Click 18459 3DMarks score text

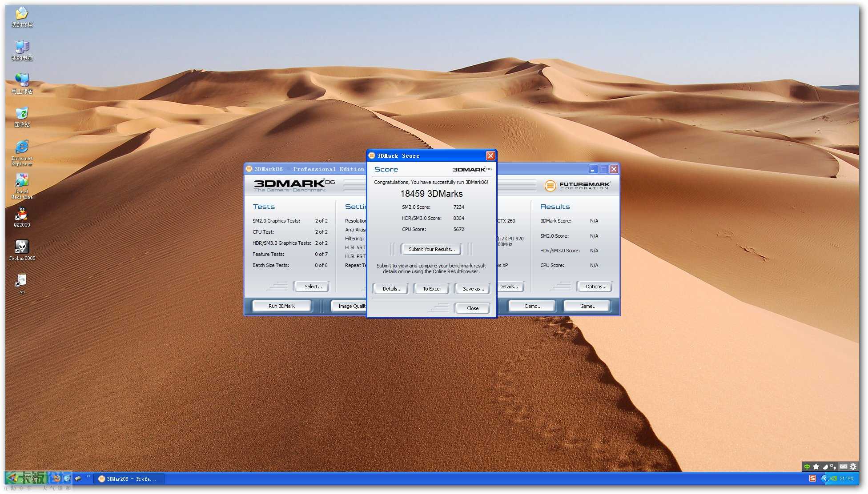click(431, 194)
